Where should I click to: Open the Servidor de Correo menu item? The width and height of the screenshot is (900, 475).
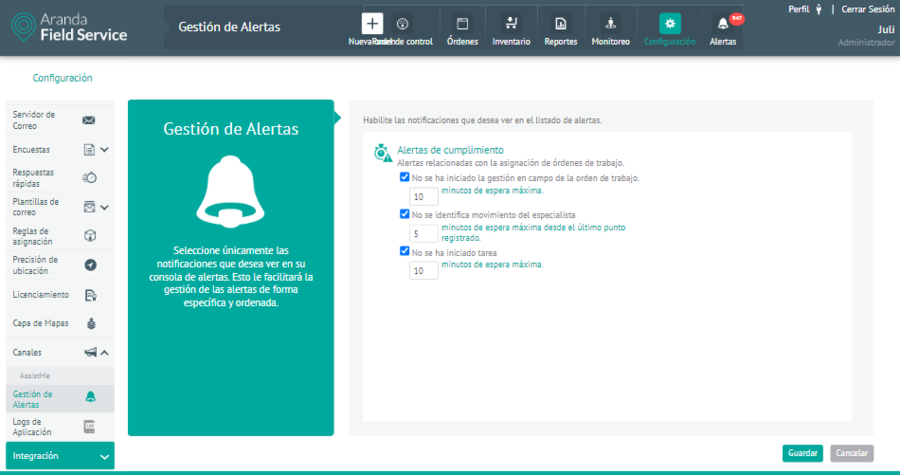coord(60,120)
